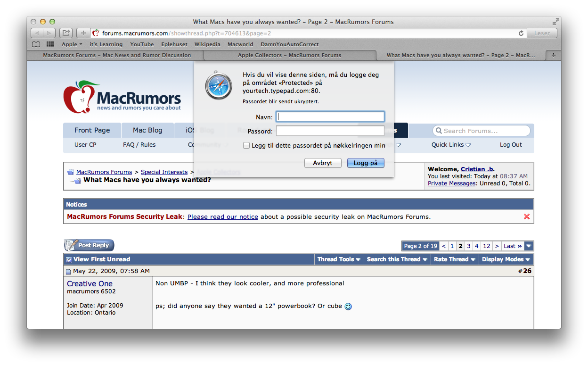The image size is (588, 366).
Task: Open User CP in the navigation bar
Action: [x=85, y=145]
